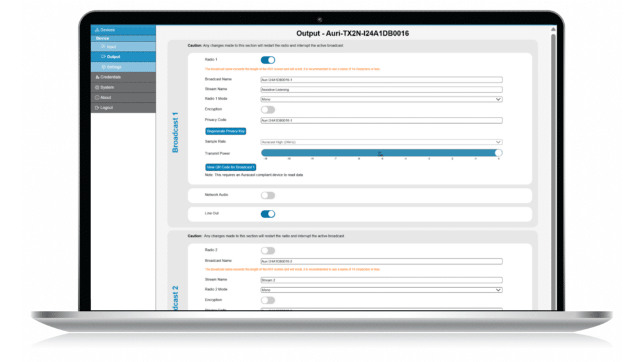
Task: Switch off the Line Out toggle
Action: (268, 214)
